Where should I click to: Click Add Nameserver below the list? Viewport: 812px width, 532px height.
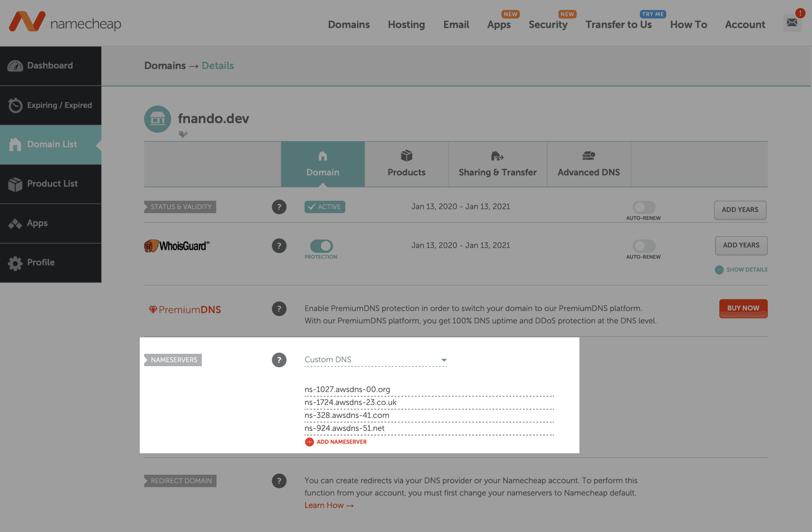coord(336,442)
